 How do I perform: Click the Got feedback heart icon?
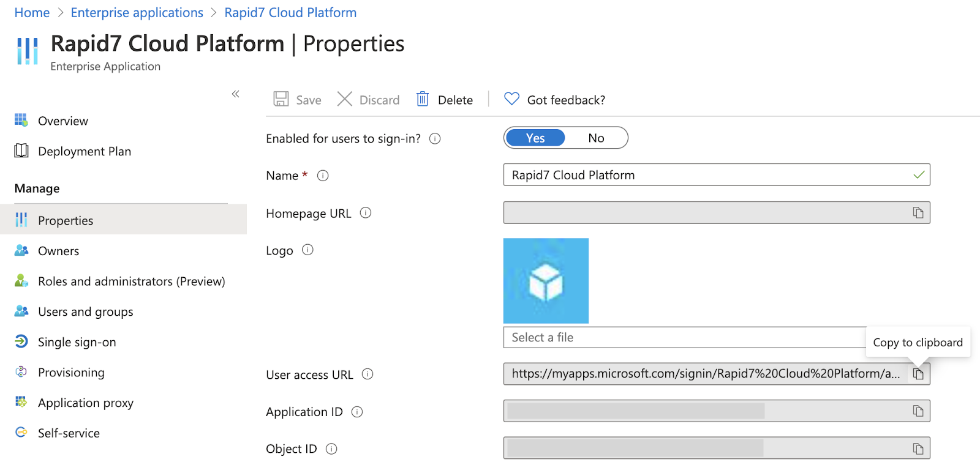[x=511, y=99]
